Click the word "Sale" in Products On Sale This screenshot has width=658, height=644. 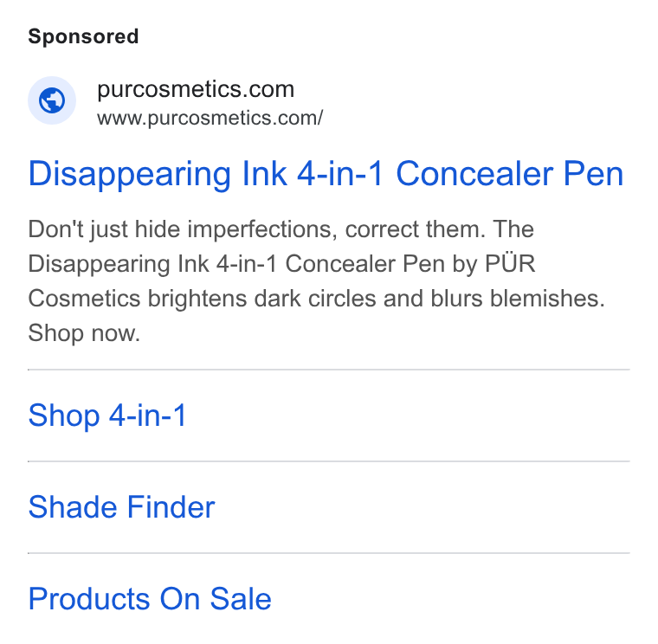coord(241,598)
